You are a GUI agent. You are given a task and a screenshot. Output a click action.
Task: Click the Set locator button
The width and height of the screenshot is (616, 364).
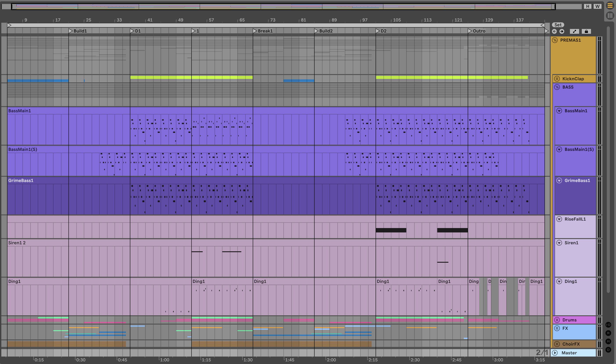tap(558, 25)
